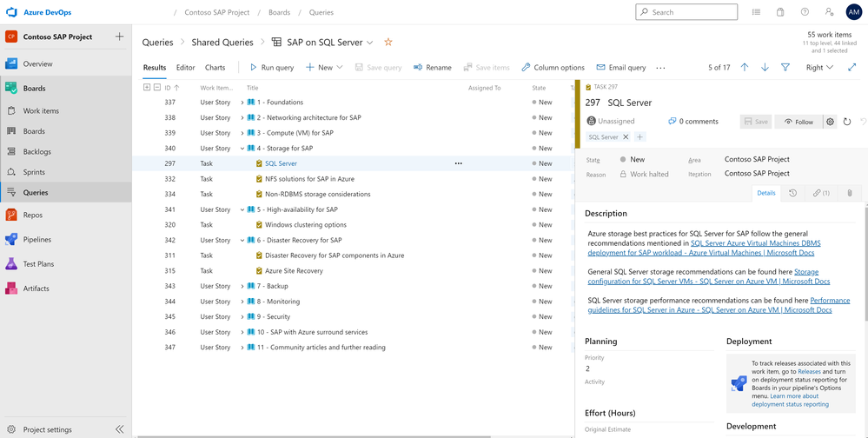Viewport: 868px width, 438px height.
Task: Open Column options
Action: click(553, 68)
